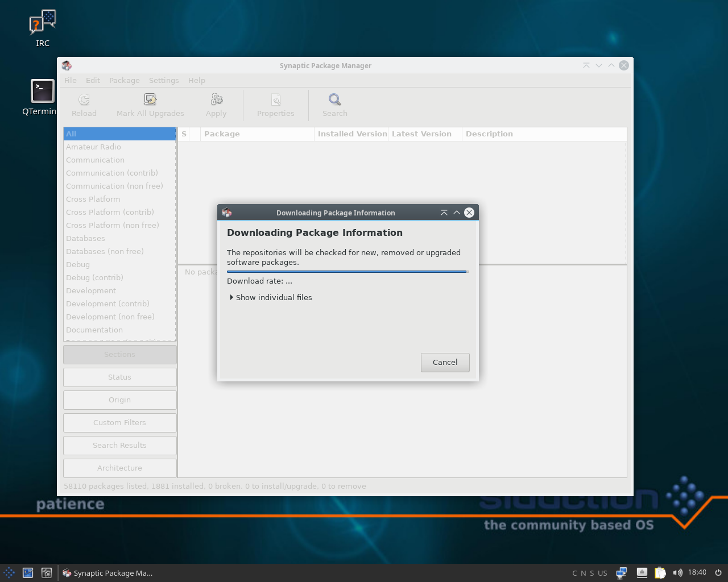The width and height of the screenshot is (728, 582).
Task: Select the All category
Action: click(119, 134)
